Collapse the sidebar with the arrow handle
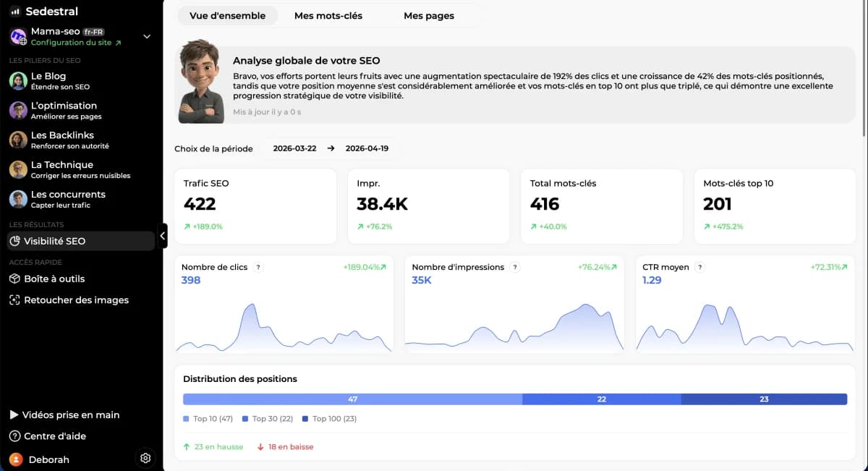This screenshot has width=868, height=471. click(163, 235)
